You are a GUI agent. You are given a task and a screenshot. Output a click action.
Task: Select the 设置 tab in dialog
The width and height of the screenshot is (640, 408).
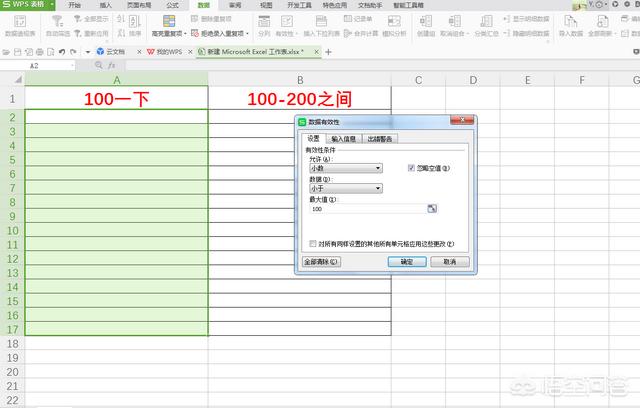coord(313,138)
